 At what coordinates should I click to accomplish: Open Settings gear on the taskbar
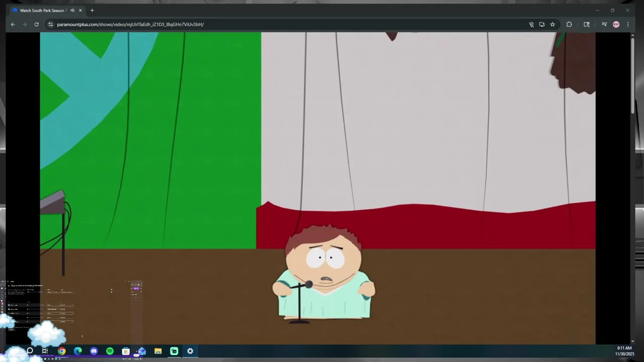(190, 351)
